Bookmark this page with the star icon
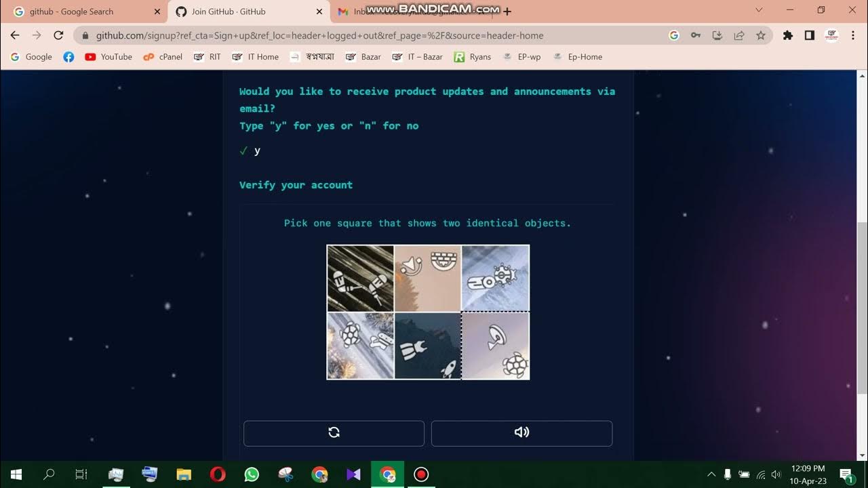868x488 pixels. 761,35
